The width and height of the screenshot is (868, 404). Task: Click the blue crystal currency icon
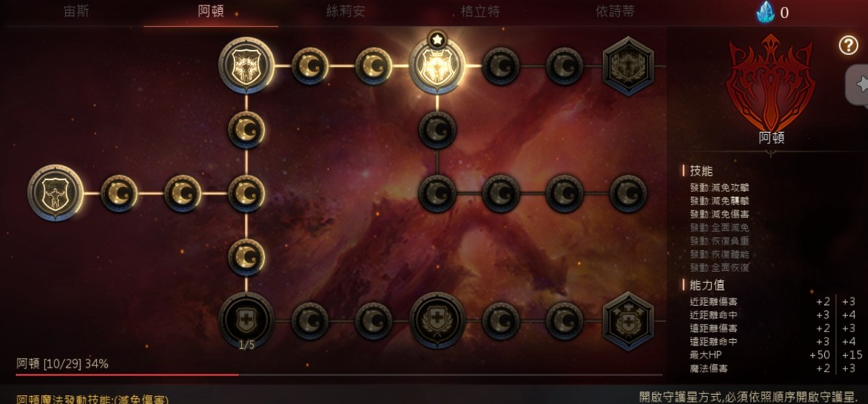pyautogui.click(x=766, y=11)
